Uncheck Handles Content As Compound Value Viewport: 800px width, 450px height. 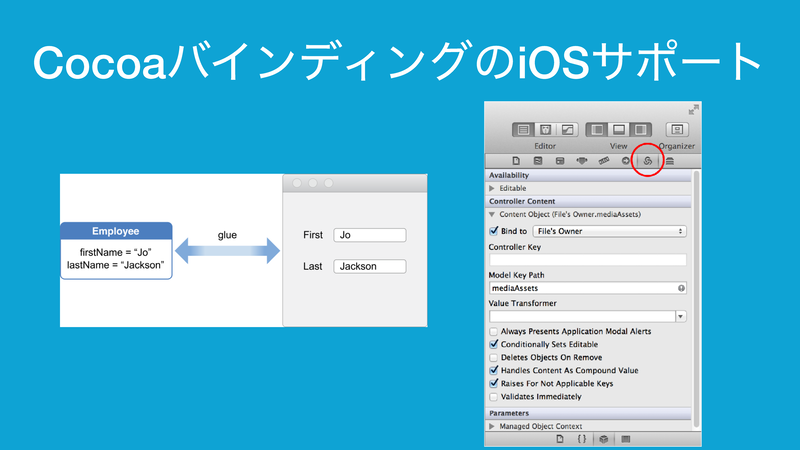point(493,370)
